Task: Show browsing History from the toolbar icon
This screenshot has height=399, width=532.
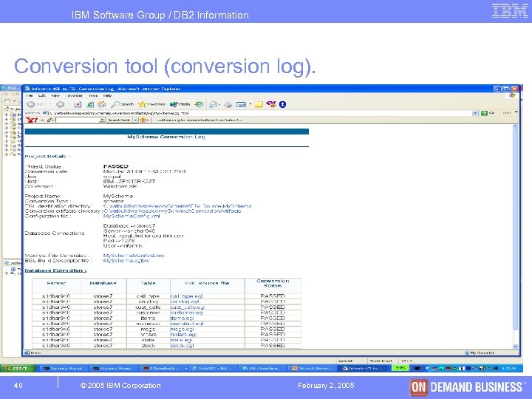Action: (x=199, y=104)
